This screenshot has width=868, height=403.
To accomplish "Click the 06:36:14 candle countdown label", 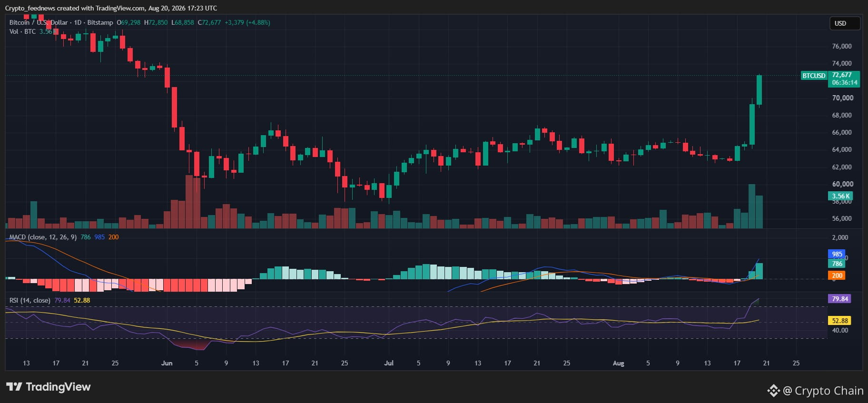I will [845, 82].
